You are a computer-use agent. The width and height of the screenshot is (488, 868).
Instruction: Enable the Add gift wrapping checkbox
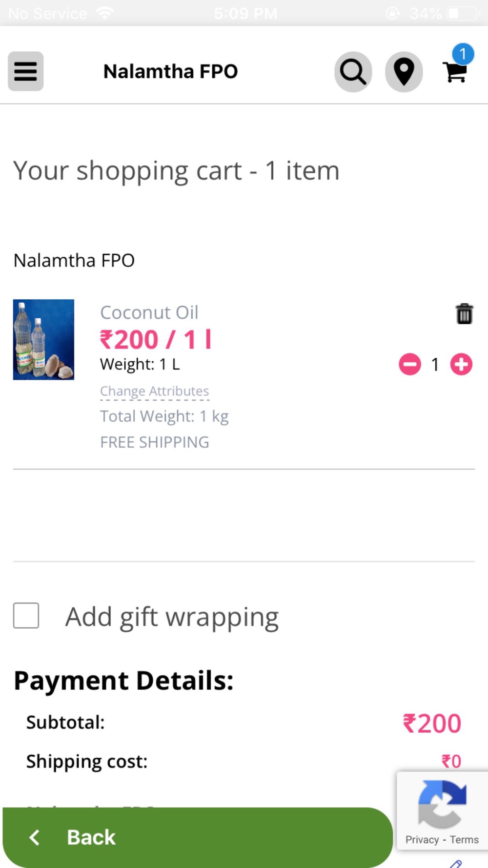point(26,615)
